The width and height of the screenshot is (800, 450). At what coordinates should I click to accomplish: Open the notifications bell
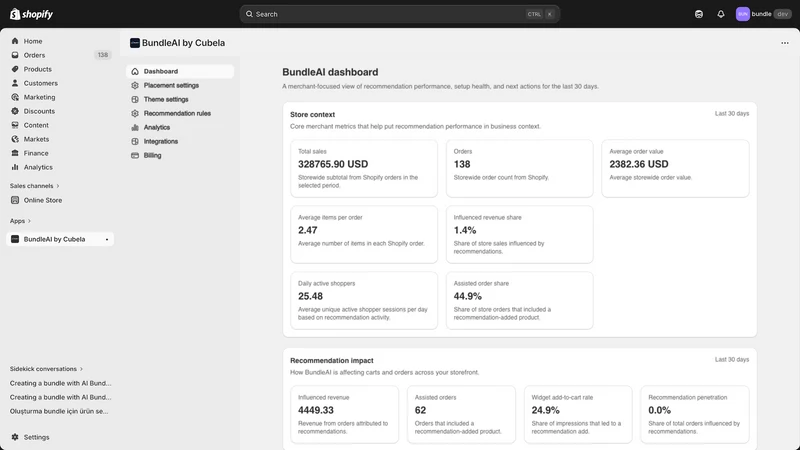[720, 14]
